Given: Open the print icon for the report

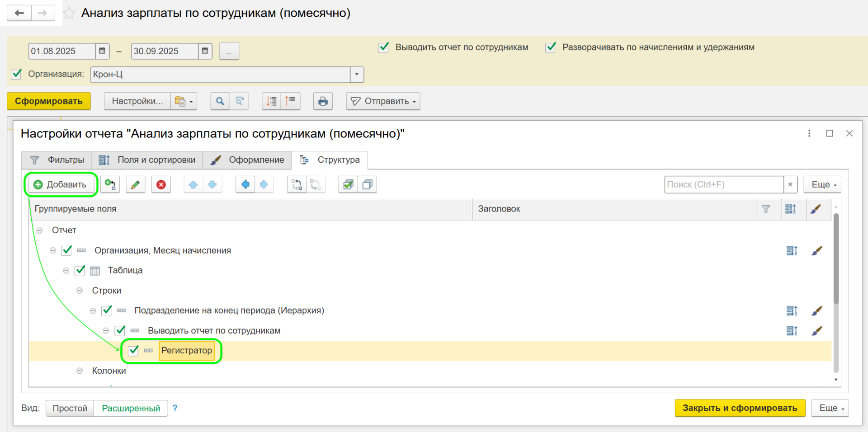Looking at the screenshot, I should point(323,101).
